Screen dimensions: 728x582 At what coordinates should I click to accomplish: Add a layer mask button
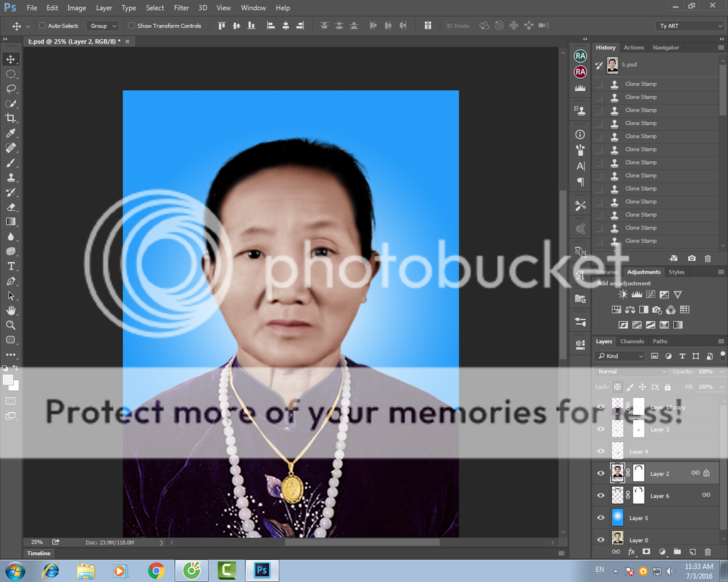click(646, 551)
